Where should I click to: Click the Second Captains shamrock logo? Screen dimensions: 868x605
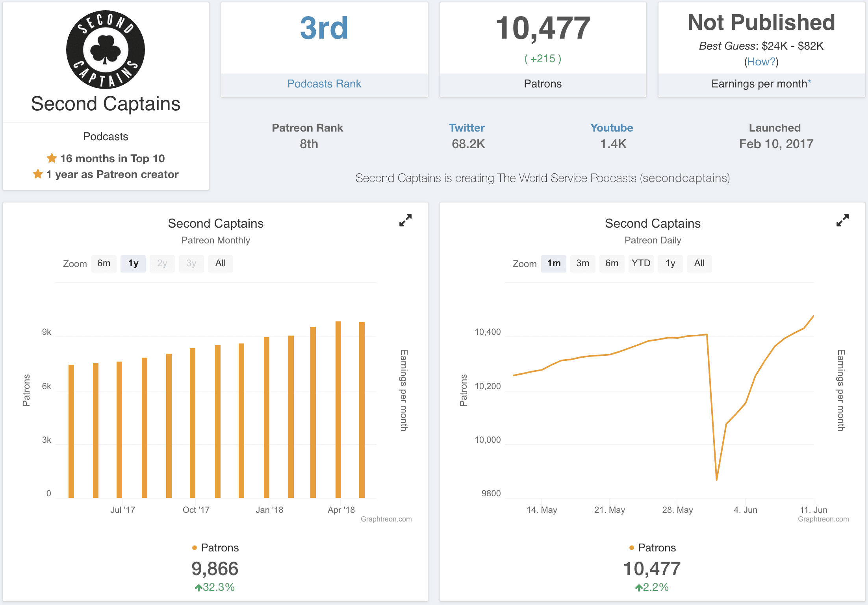pos(106,50)
